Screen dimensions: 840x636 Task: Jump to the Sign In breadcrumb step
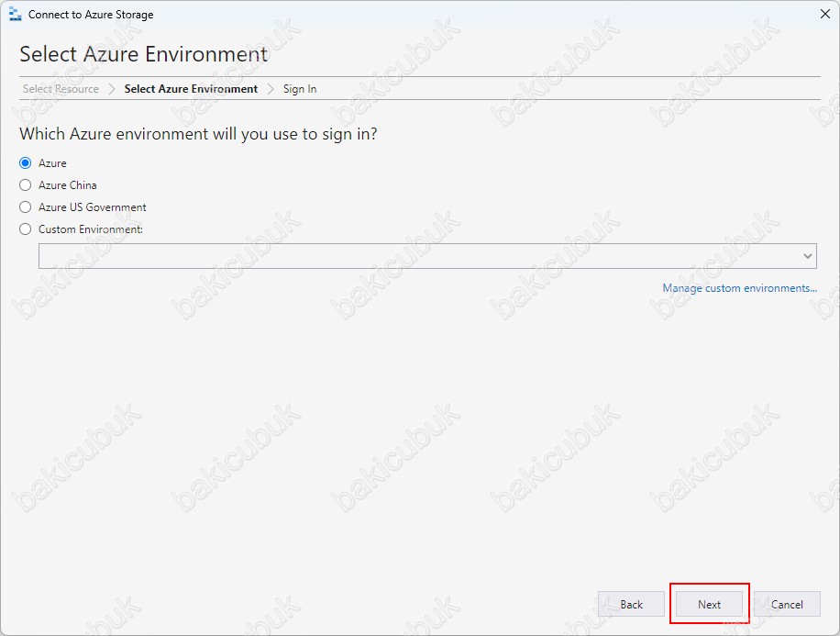click(300, 89)
